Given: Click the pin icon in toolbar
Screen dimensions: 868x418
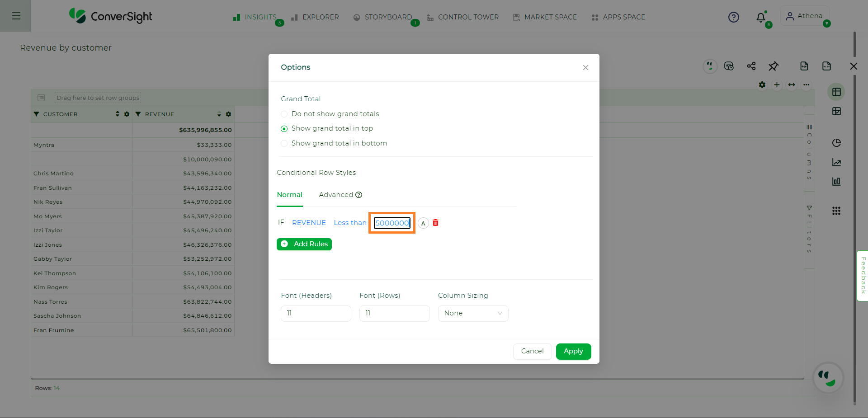Looking at the screenshot, I should click(774, 66).
